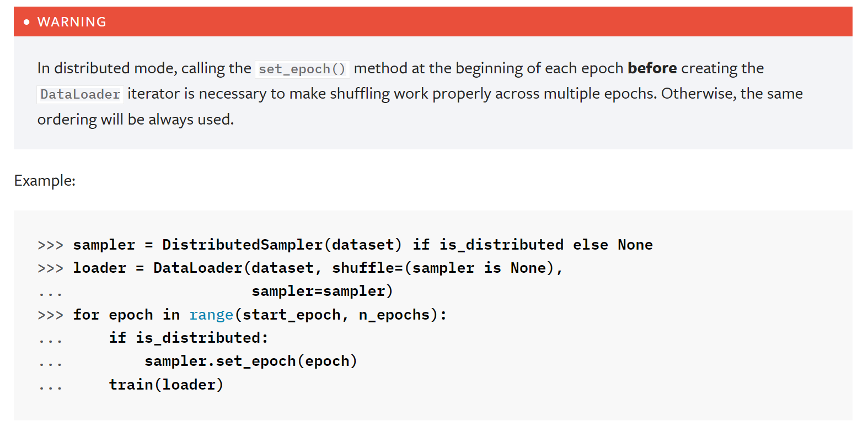Click the bullet dot before WARNING

point(26,22)
